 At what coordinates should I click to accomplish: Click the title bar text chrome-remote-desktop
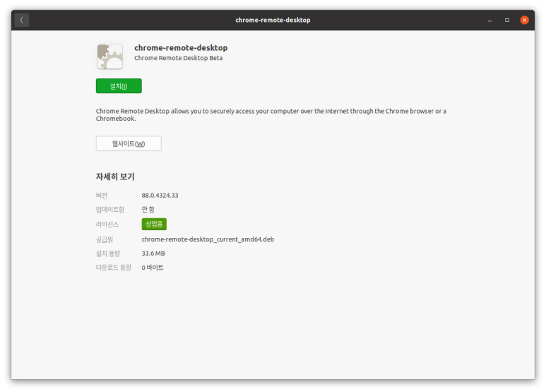(x=273, y=20)
